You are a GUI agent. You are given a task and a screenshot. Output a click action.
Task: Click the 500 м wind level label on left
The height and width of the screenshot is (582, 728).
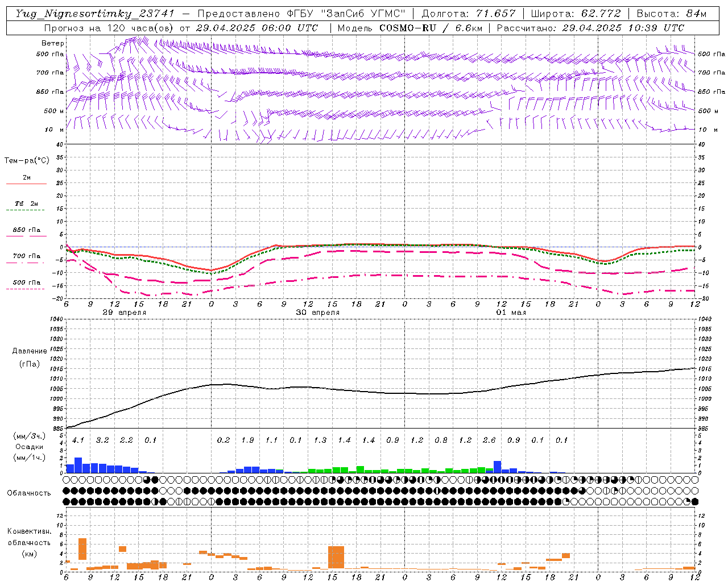(x=53, y=111)
